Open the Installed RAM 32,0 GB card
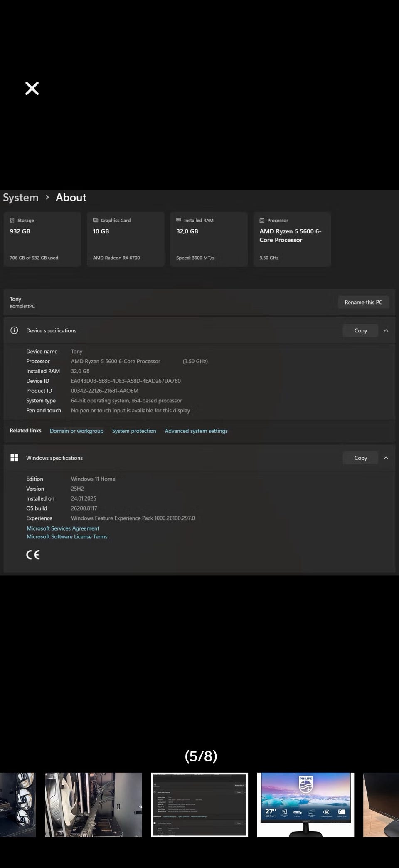The height and width of the screenshot is (868, 399). pyautogui.click(x=209, y=239)
